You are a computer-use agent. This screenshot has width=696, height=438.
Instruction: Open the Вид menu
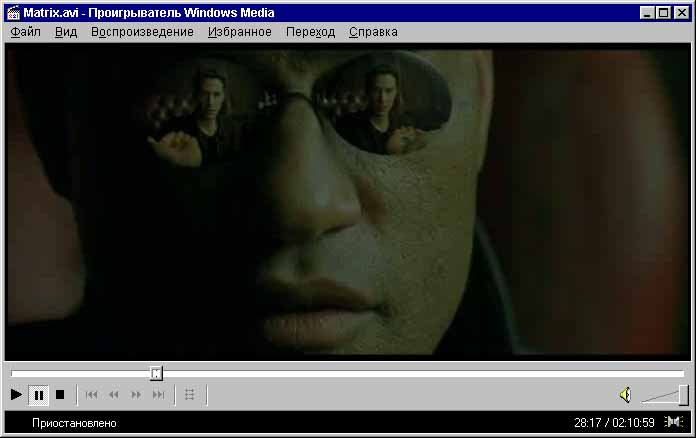point(66,32)
